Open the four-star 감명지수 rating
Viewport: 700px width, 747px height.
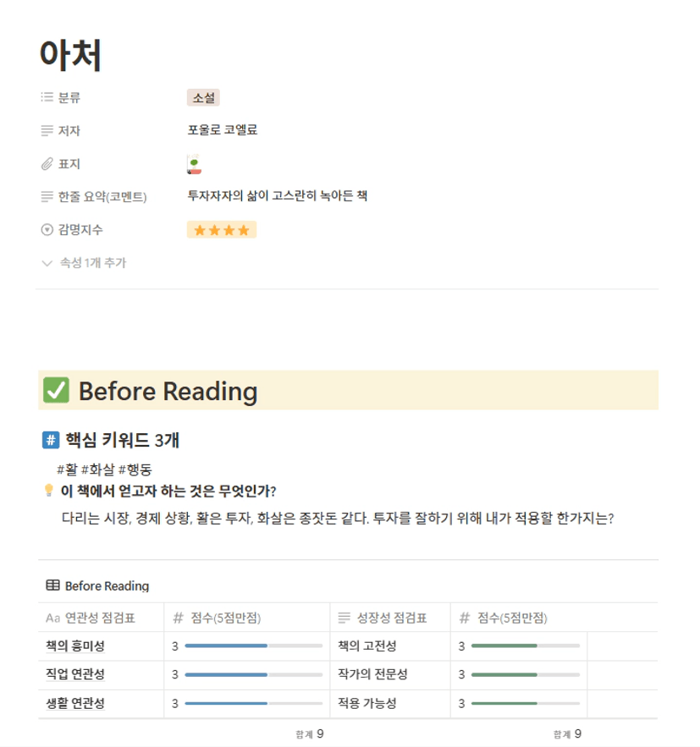(x=222, y=230)
